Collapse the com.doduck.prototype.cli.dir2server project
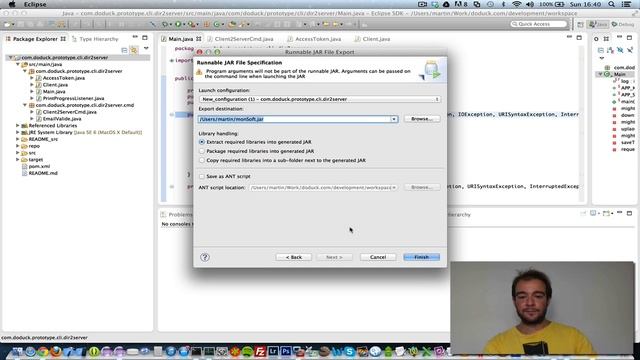This screenshot has width=640, height=360. tap(11, 58)
